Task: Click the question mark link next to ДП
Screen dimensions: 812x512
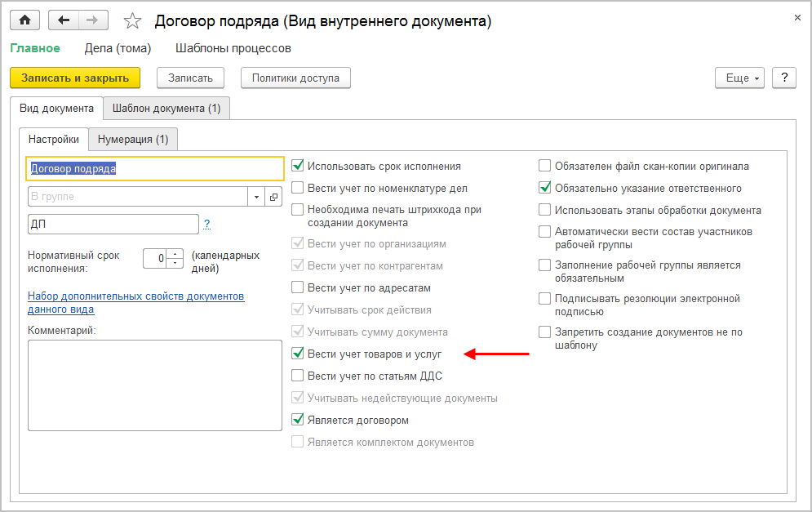Action: (x=207, y=224)
